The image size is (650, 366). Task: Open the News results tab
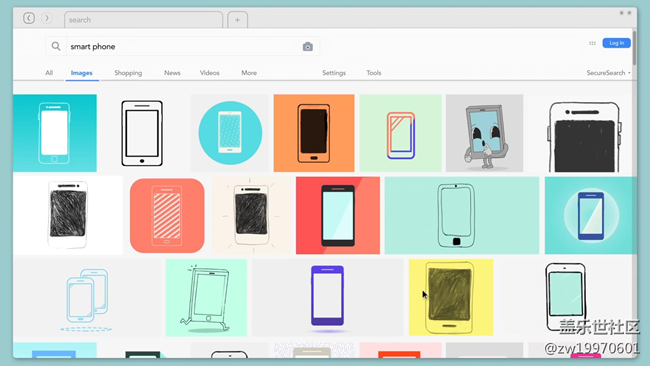coord(172,73)
